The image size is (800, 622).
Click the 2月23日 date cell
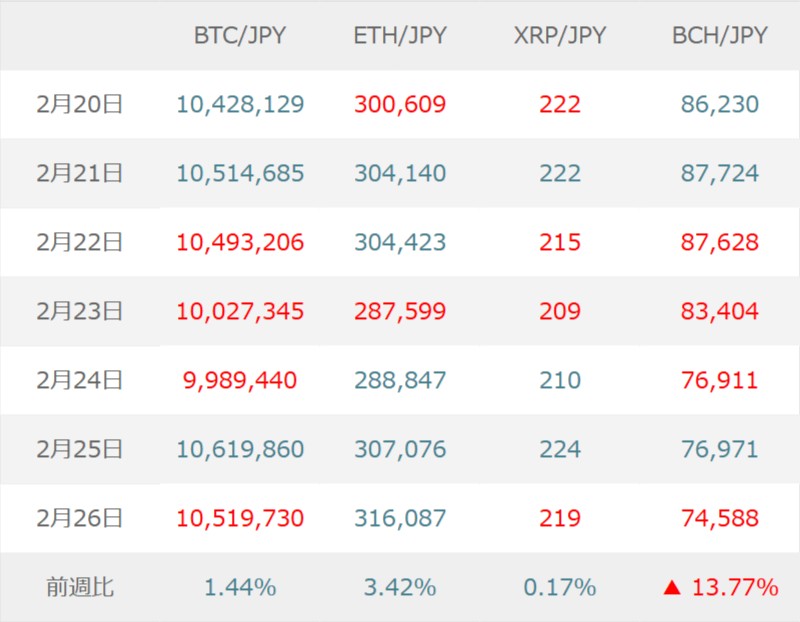click(x=79, y=311)
